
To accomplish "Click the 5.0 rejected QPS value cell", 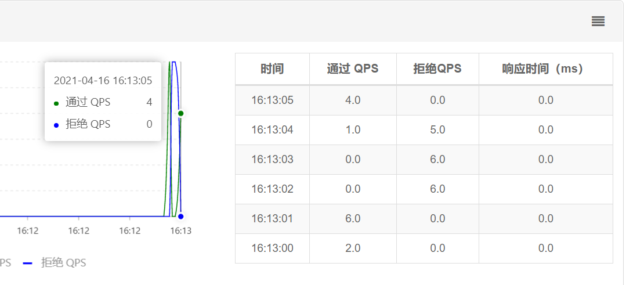I will tap(437, 130).
